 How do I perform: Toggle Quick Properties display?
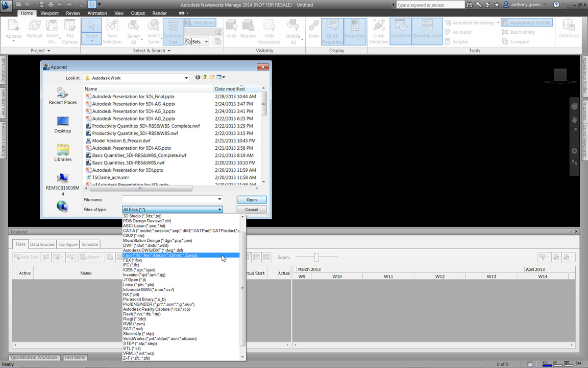(x=332, y=32)
